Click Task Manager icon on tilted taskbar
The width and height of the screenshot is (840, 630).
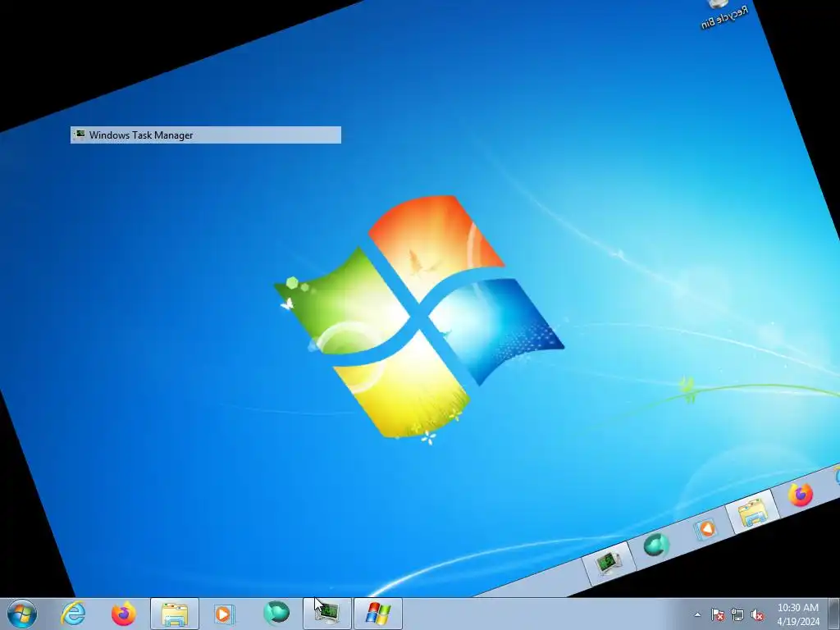[608, 563]
